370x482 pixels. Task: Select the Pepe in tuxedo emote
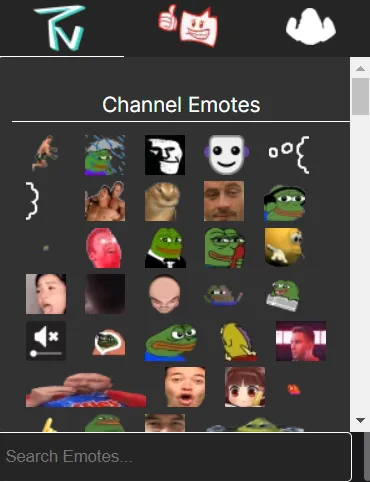165,248
